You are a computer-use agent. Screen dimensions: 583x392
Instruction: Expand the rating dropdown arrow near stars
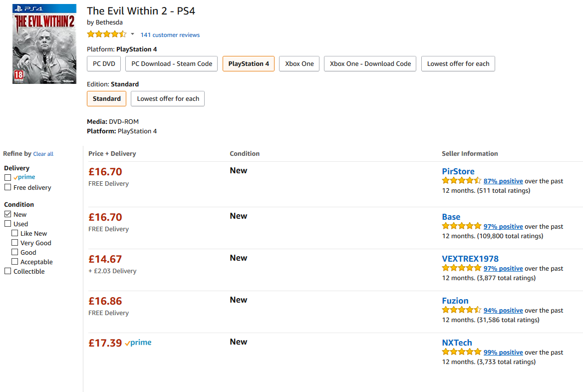[132, 34]
